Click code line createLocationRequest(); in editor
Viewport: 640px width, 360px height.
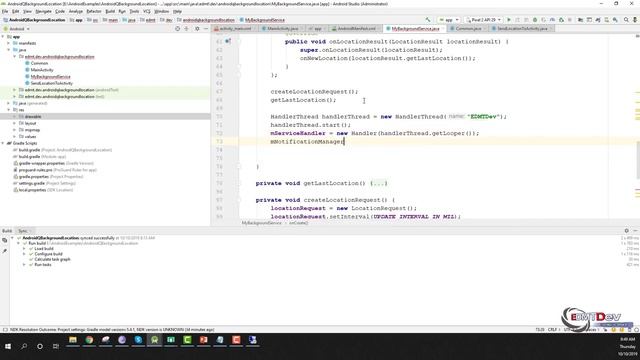pyautogui.click(x=314, y=91)
